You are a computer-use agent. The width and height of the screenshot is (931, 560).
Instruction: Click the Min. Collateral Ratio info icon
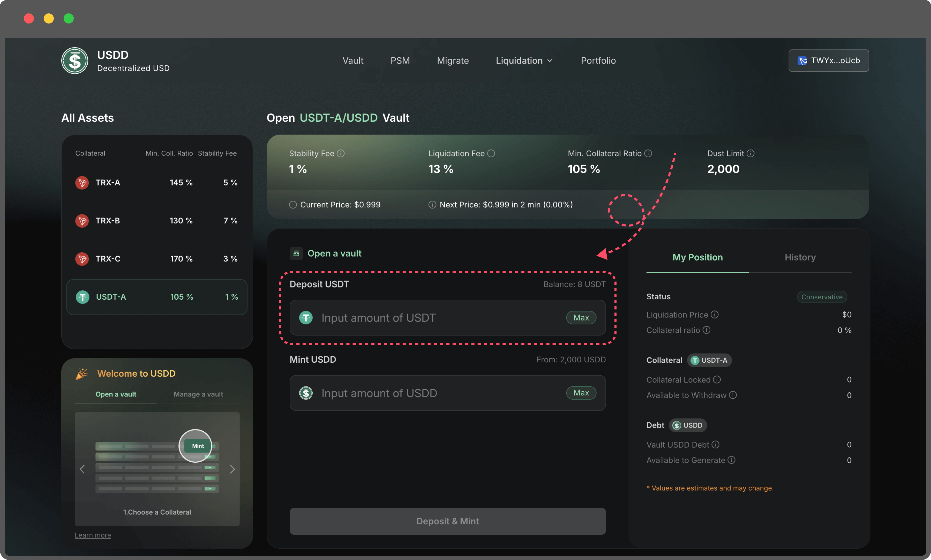pos(648,154)
